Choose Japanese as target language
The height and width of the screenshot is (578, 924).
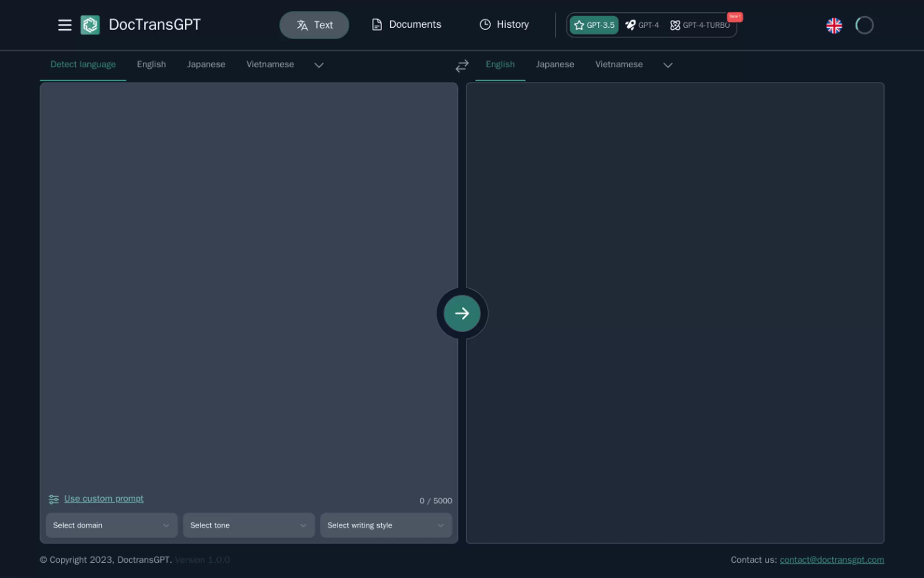tap(555, 64)
